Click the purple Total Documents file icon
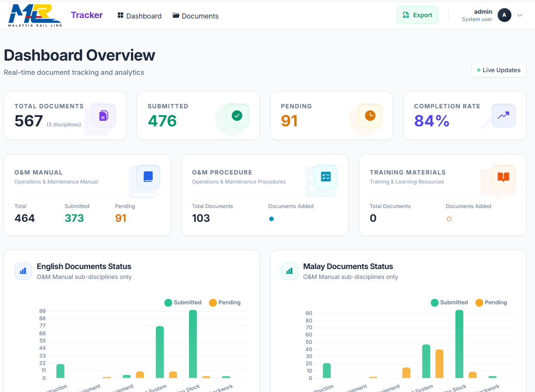 coord(104,116)
